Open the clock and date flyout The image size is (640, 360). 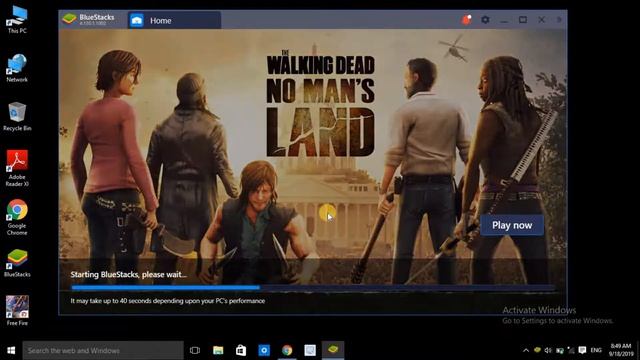621,350
